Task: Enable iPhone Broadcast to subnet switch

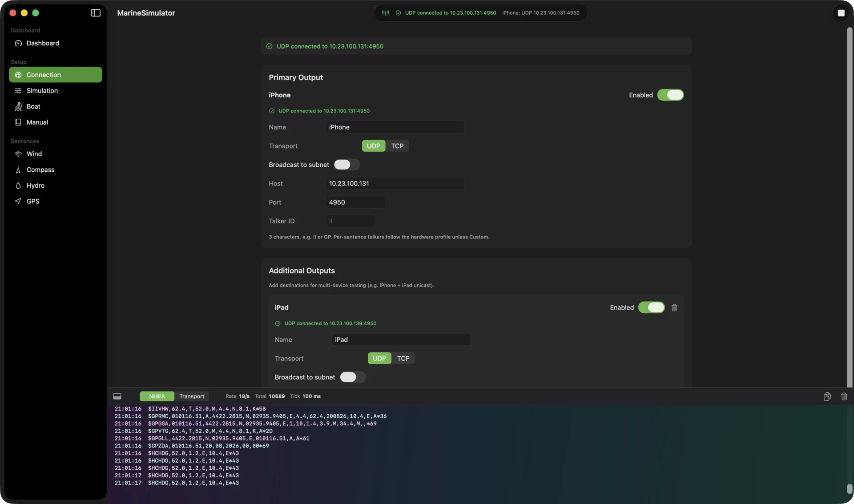Action: coord(346,165)
